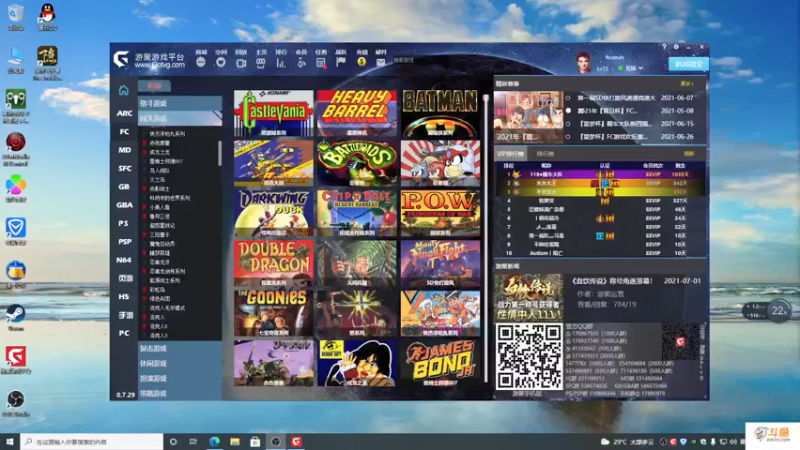Image resolution: width=800 pixels, height=450 pixels.
Task: Select the news item dated 2021-05-08
Action: point(635,111)
